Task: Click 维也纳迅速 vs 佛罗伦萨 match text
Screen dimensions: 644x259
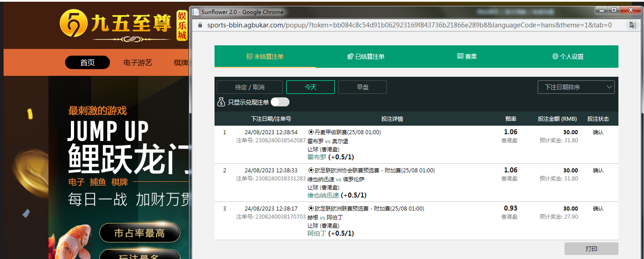Action: (336, 179)
